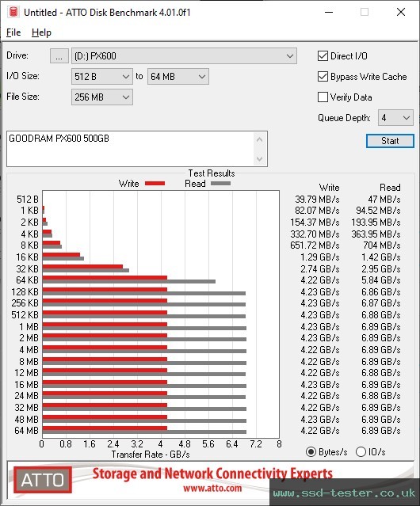Toggle the Bypass Write Cache checkbox

coord(323,77)
